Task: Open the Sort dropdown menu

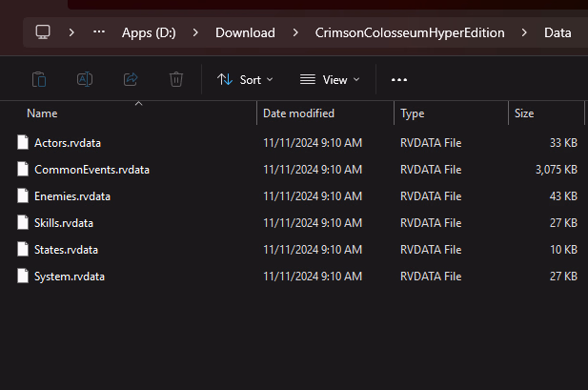Action: tap(245, 79)
